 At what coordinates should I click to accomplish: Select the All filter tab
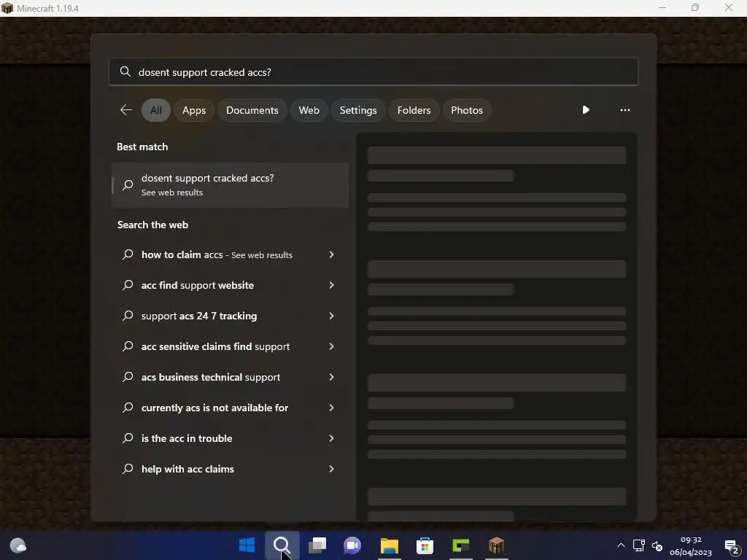pyautogui.click(x=156, y=110)
